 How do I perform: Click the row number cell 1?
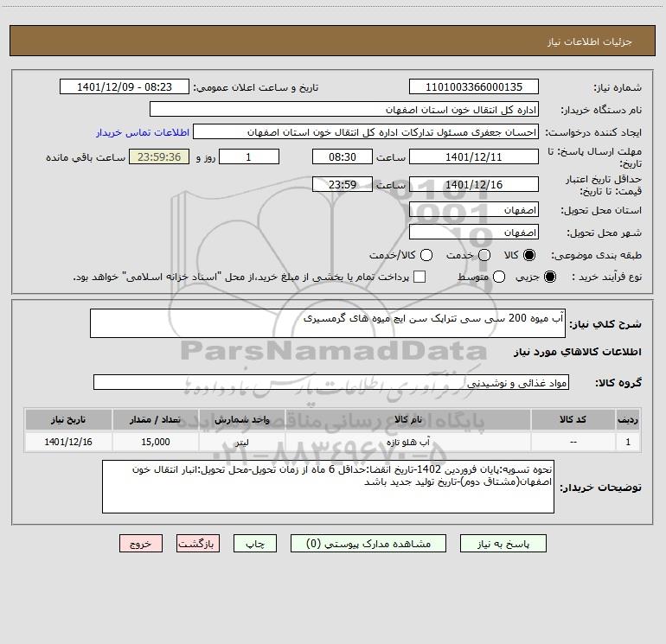coord(628,442)
